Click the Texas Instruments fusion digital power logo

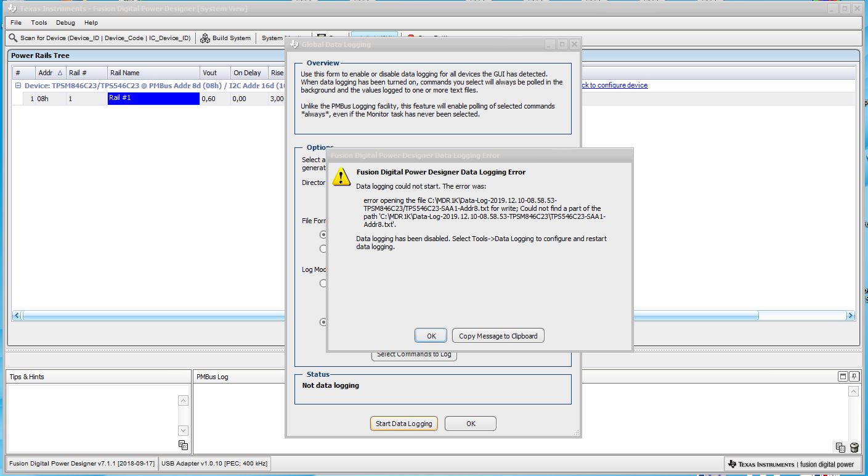[791, 464]
